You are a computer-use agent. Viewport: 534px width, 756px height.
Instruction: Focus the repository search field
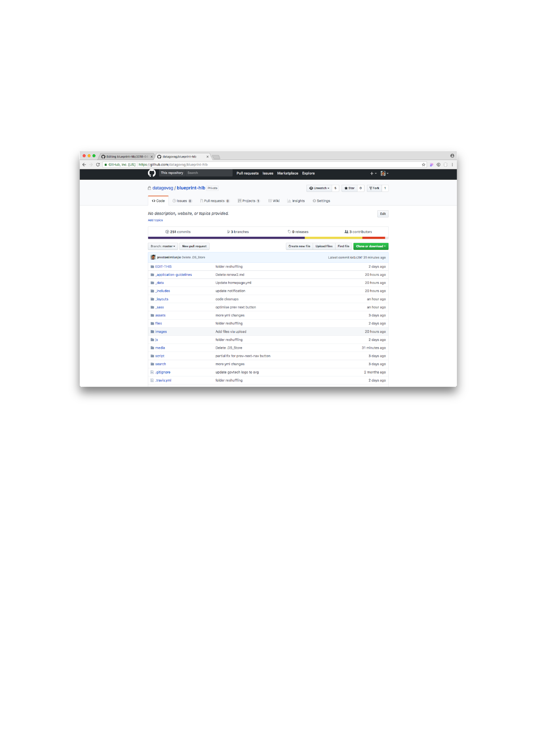pos(209,173)
